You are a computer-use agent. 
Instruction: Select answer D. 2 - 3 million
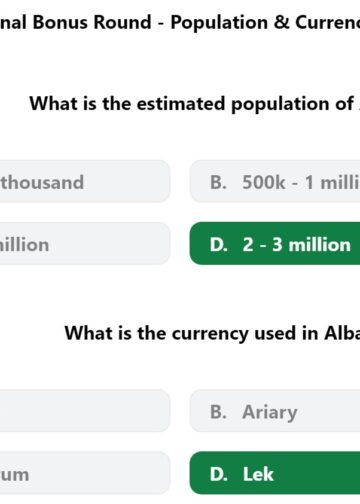click(275, 243)
